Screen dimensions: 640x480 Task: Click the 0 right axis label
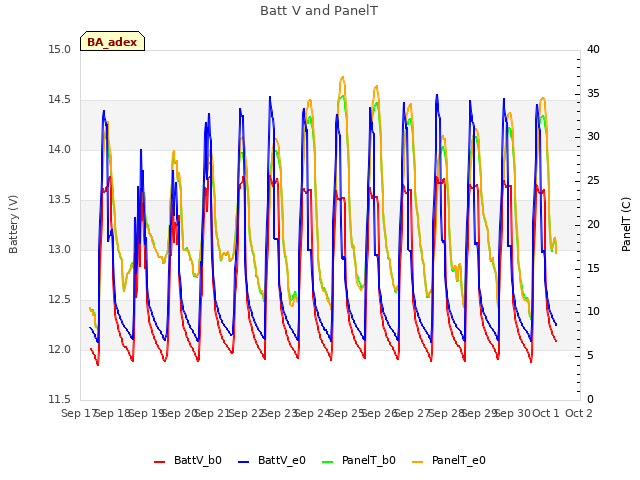click(590, 400)
